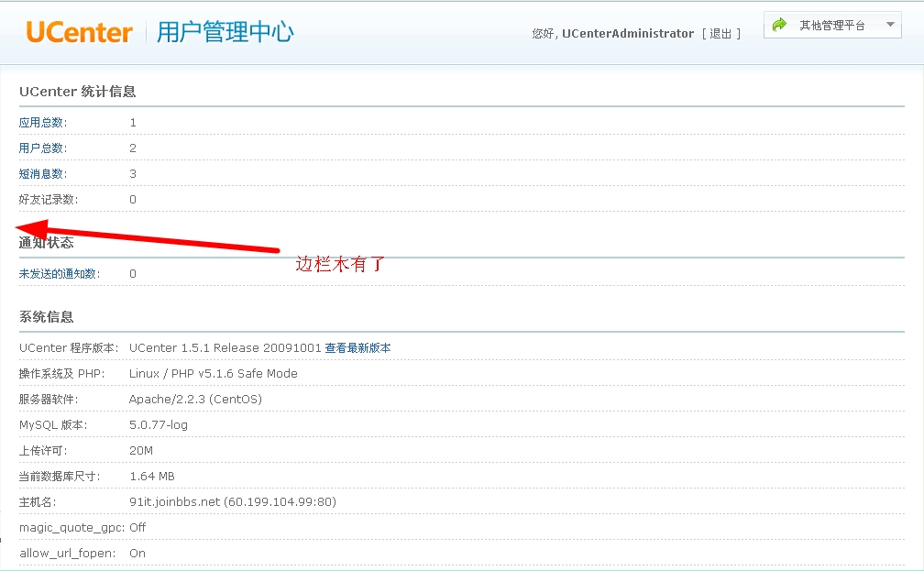
Task: Click the 其他管理平台 label text
Action: click(x=832, y=26)
